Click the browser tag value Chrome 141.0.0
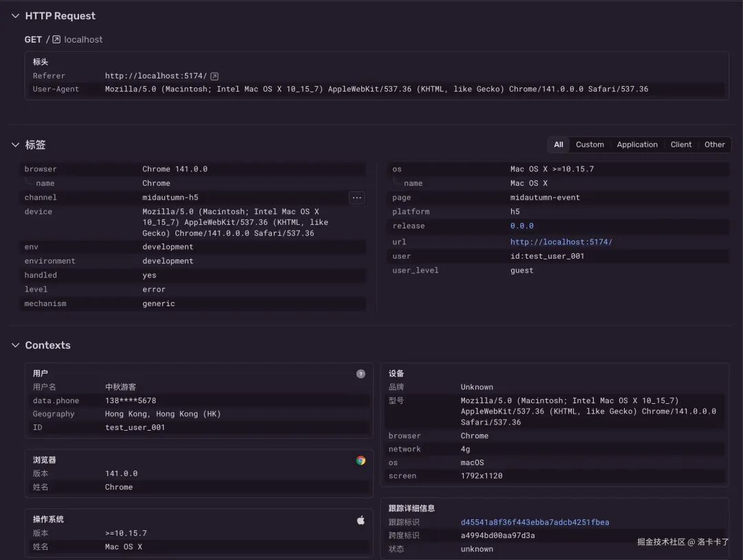The width and height of the screenshot is (743, 560). (175, 169)
